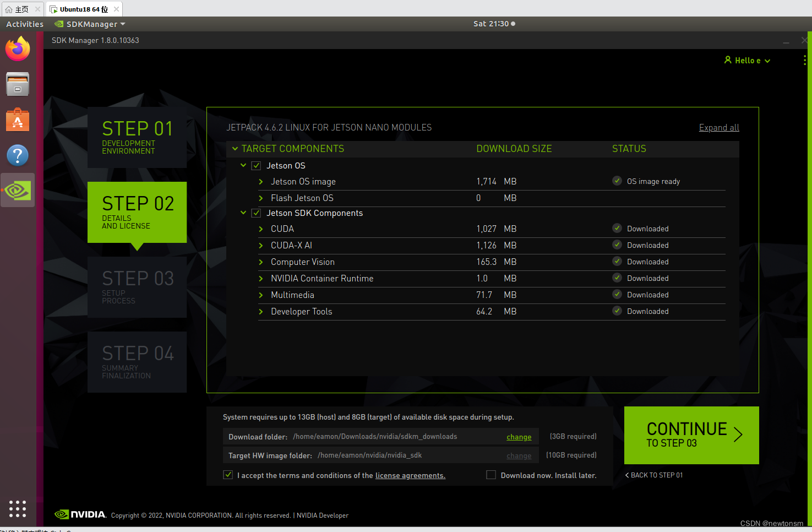The image size is (812, 532).
Task: Click the OS image ready status checkmark
Action: (x=617, y=181)
